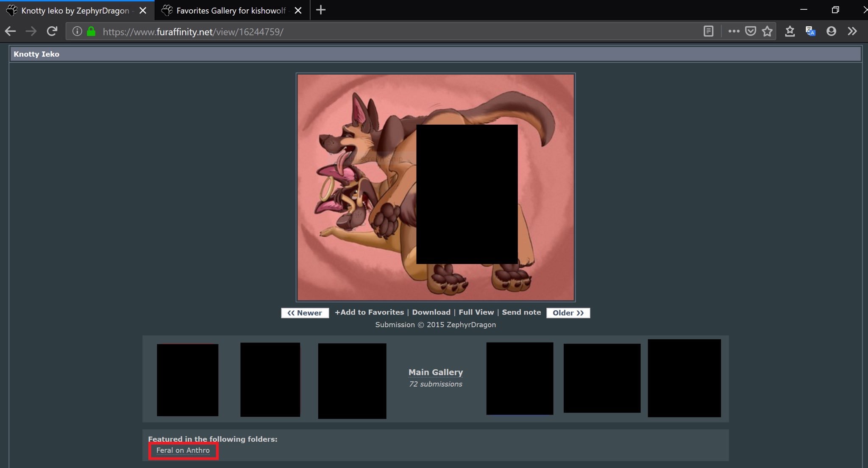Open a new tab with the plus button

tap(321, 10)
